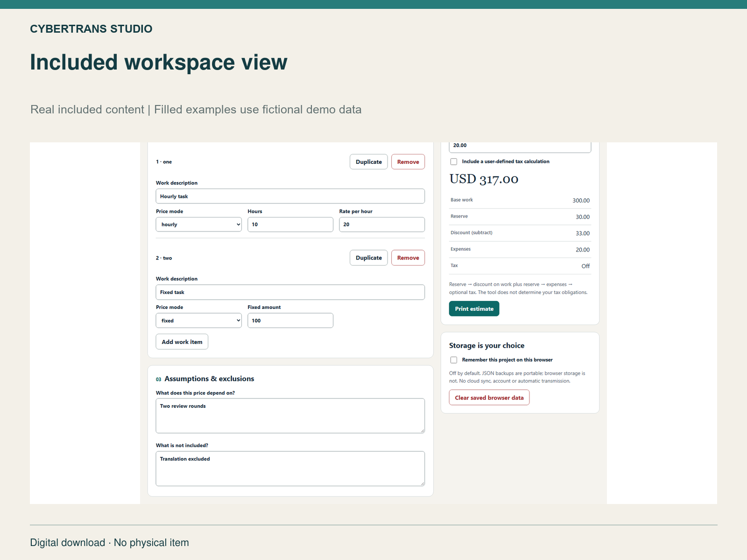Click the Discount value 33.00
The width and height of the screenshot is (747, 560).
coord(582,233)
